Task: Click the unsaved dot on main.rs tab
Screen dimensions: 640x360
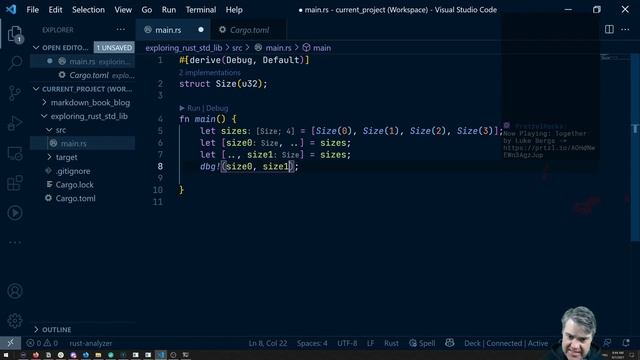Action: pos(201,29)
